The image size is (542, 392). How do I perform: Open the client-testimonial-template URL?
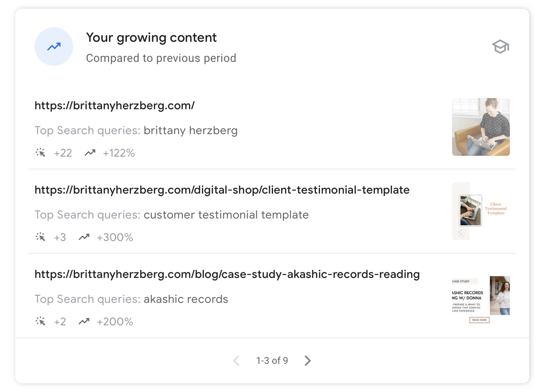click(222, 190)
